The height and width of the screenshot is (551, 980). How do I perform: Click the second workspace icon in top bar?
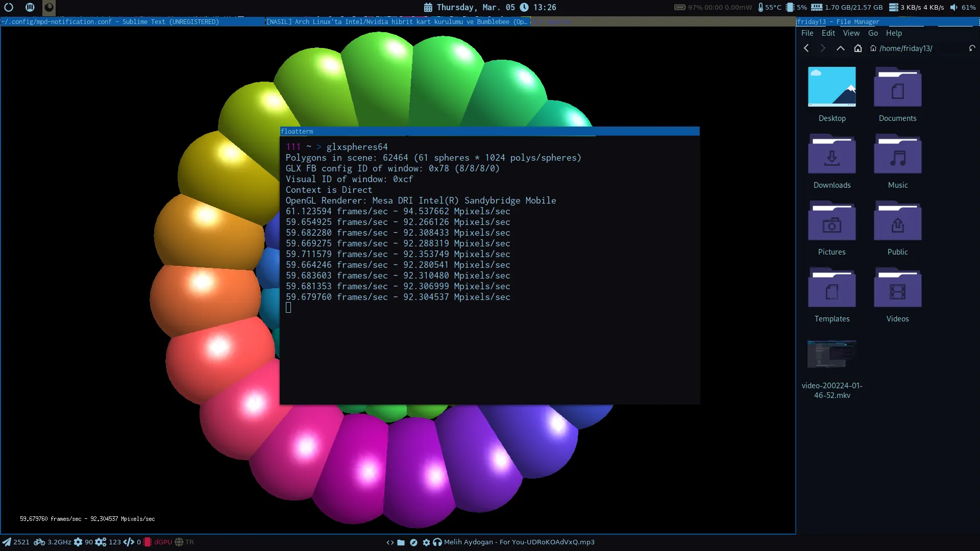pos(30,7)
